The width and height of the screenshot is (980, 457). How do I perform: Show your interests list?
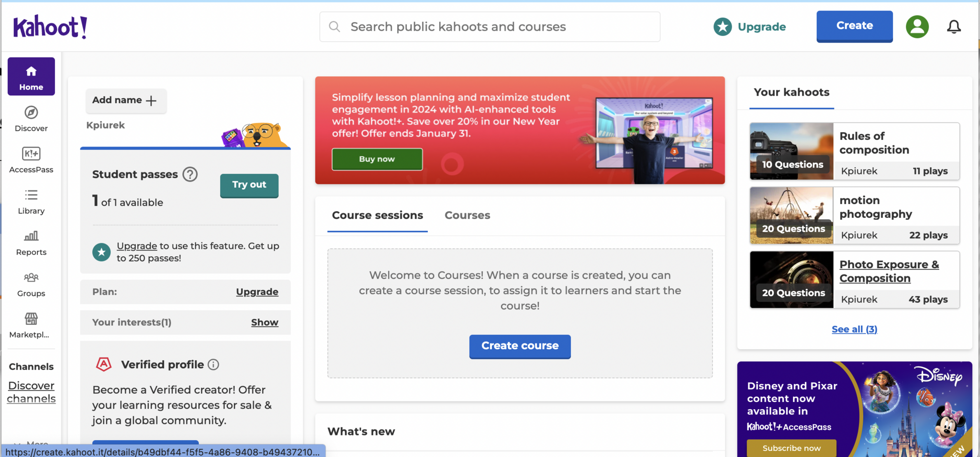265,322
